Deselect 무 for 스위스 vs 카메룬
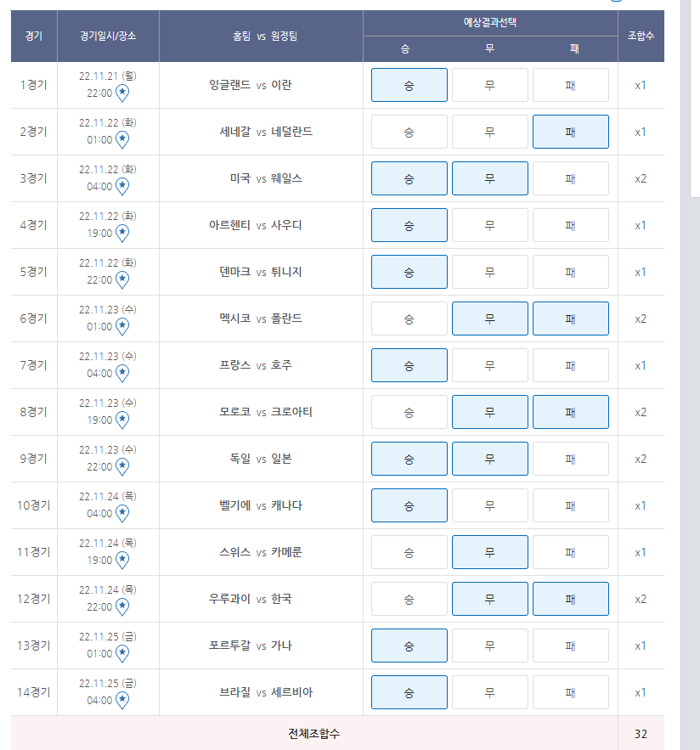 (x=490, y=552)
